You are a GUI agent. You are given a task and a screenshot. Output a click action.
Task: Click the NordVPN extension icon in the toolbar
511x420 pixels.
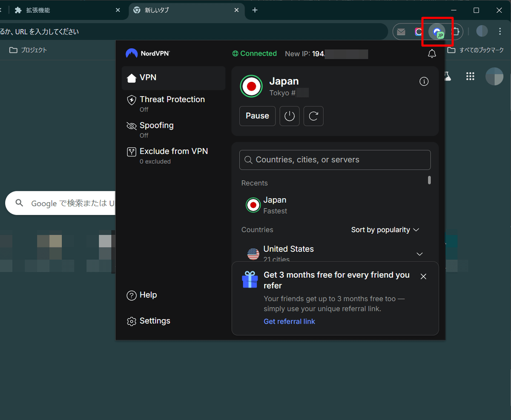point(437,32)
